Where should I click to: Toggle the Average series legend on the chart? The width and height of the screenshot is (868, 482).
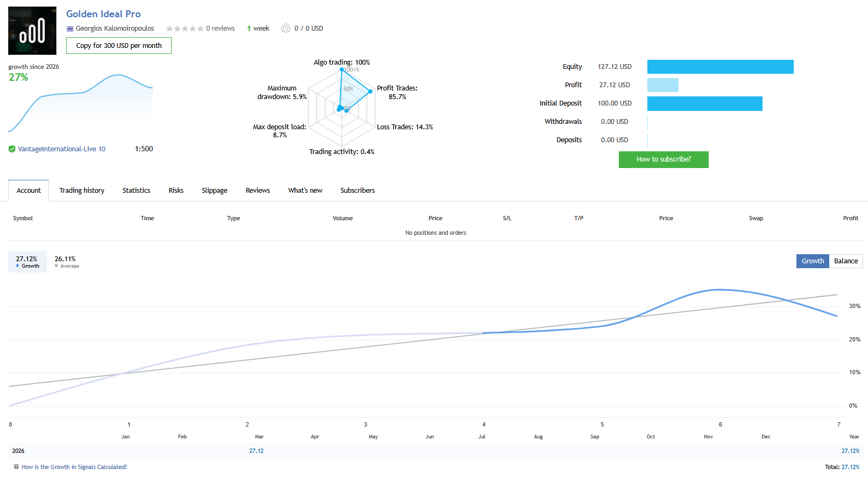[66, 262]
